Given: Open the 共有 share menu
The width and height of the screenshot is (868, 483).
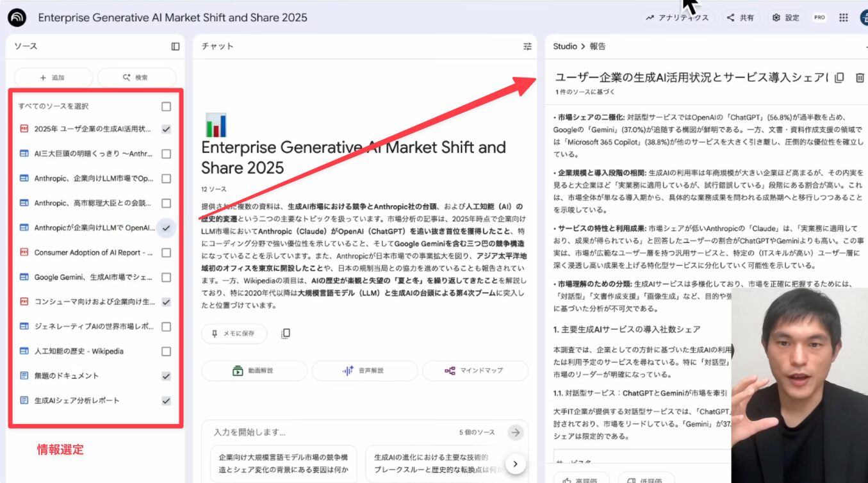Looking at the screenshot, I should (x=740, y=18).
